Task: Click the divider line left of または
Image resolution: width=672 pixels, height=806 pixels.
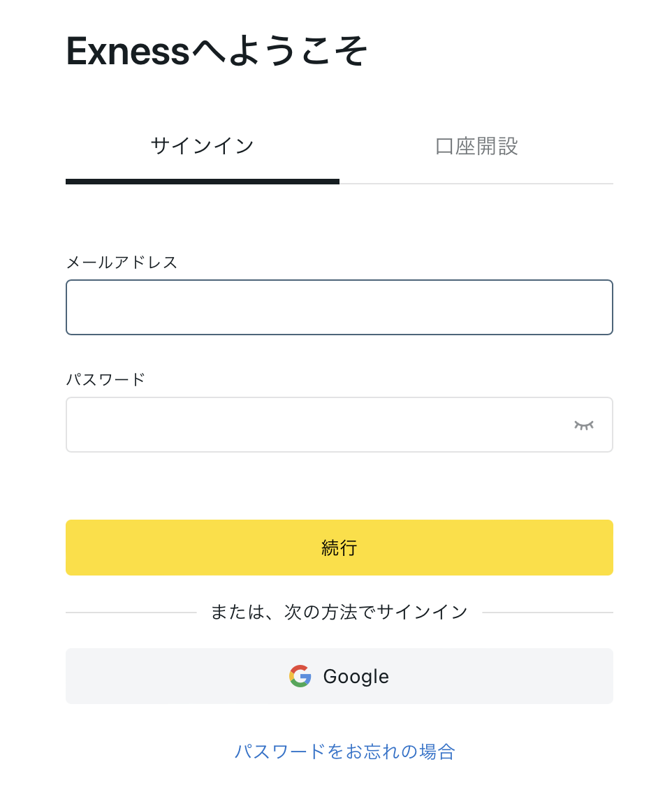Action: pyautogui.click(x=131, y=613)
